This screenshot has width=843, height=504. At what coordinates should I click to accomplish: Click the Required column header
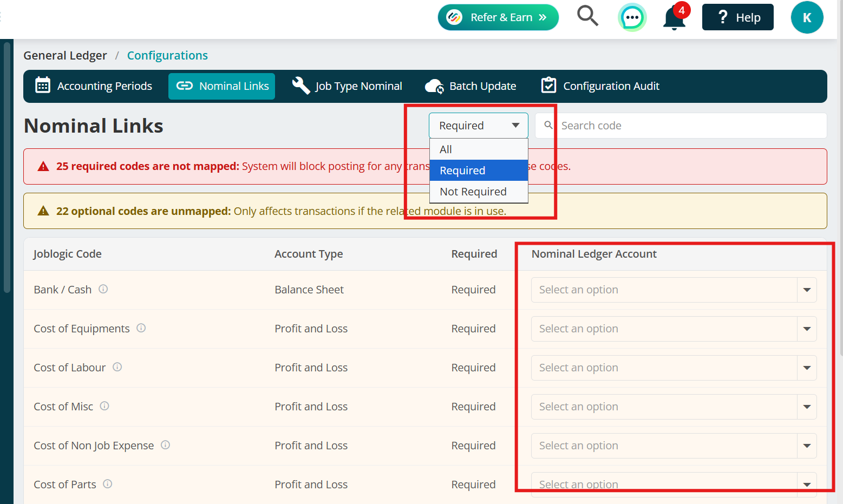click(474, 254)
